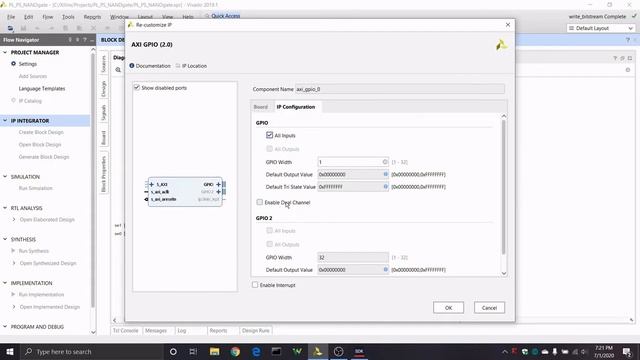Viewport: 640px width, 360px height.
Task: Open the Messages tab
Action: [x=156, y=331]
